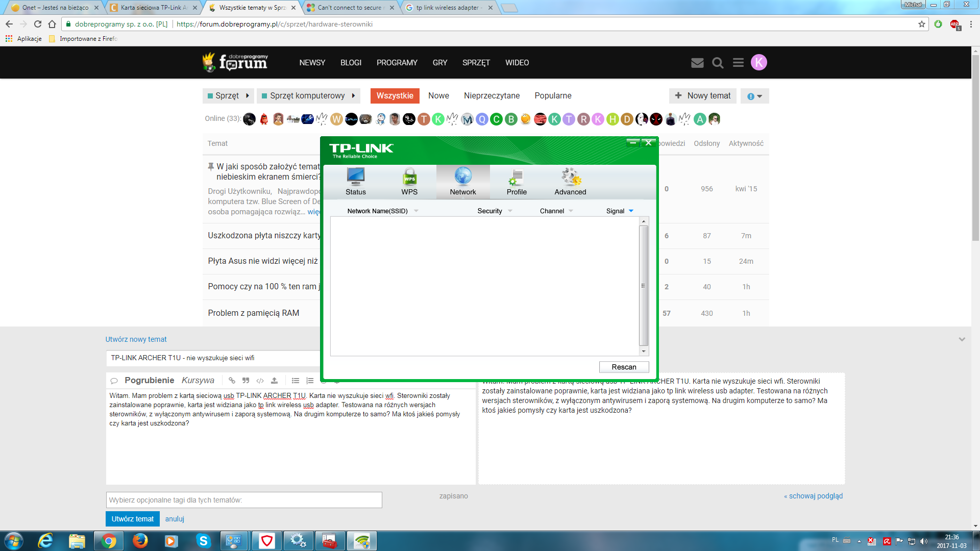Sort by Security column arrow
The image size is (980, 551).
pyautogui.click(x=510, y=211)
